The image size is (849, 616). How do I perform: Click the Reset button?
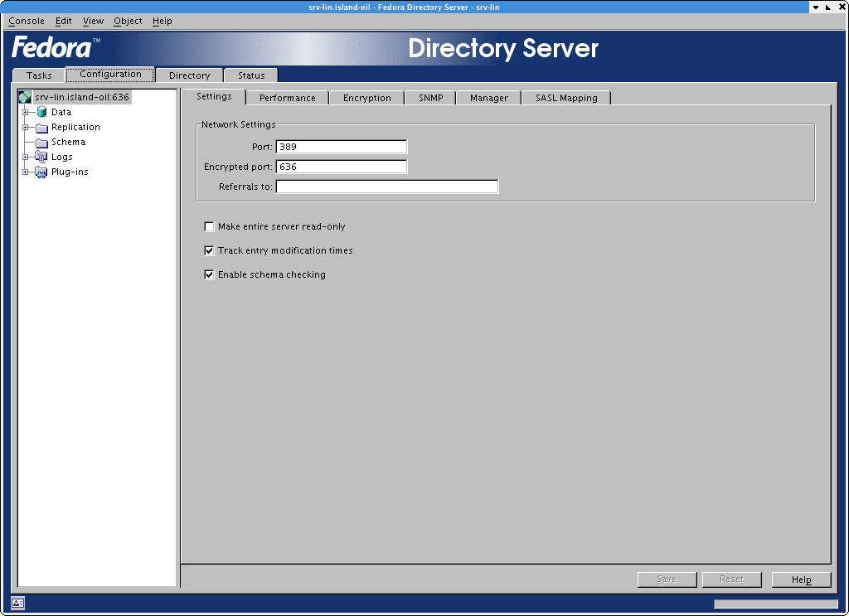731,580
